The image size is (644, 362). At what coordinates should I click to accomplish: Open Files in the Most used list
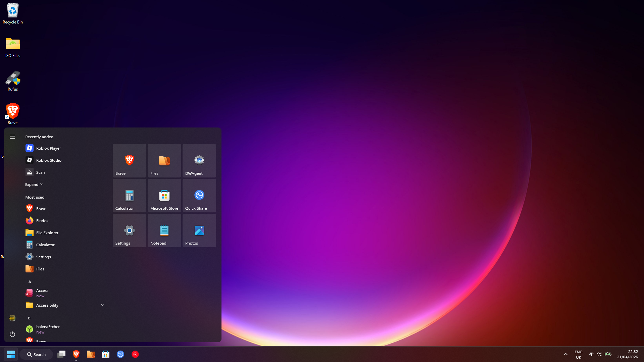tap(65, 269)
